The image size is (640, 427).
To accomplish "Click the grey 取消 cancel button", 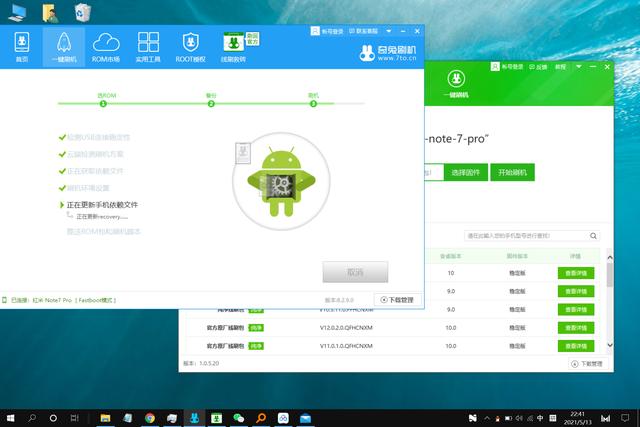I will (x=355, y=272).
